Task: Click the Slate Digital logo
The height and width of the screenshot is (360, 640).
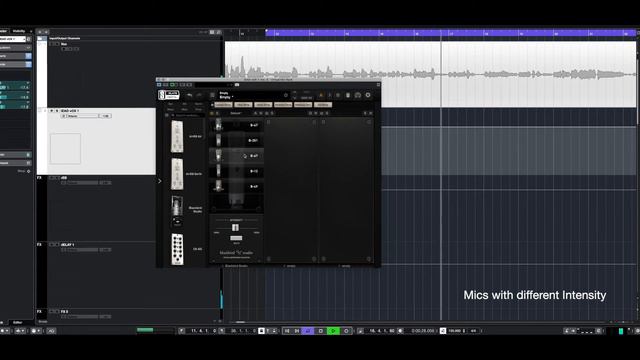Action: coord(169,95)
